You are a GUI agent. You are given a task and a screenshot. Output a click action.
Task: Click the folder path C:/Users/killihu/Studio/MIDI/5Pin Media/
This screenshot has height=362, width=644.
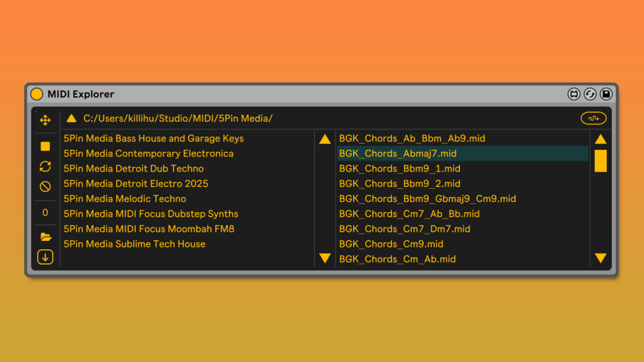[178, 119]
